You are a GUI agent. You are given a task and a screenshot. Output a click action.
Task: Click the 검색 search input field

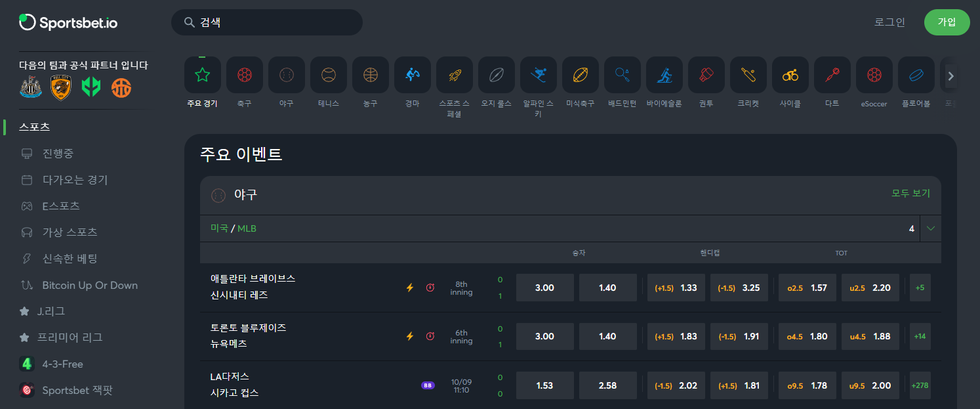(276, 22)
